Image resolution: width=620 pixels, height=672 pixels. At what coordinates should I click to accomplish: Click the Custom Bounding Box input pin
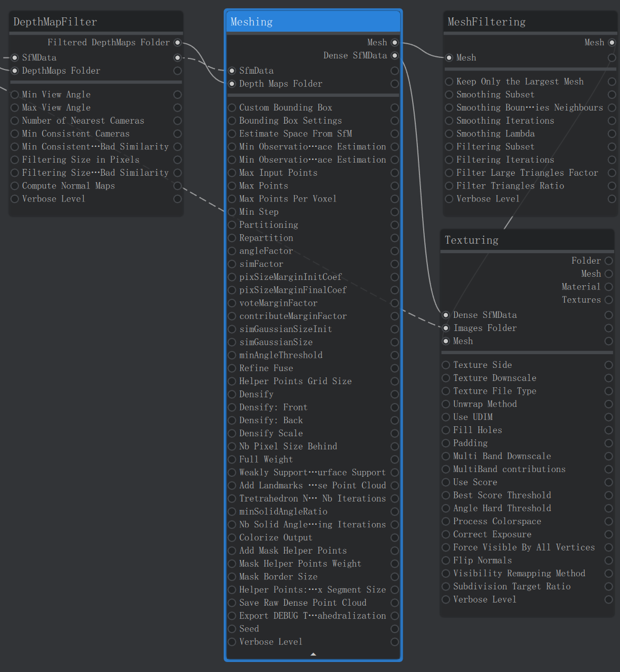(232, 107)
